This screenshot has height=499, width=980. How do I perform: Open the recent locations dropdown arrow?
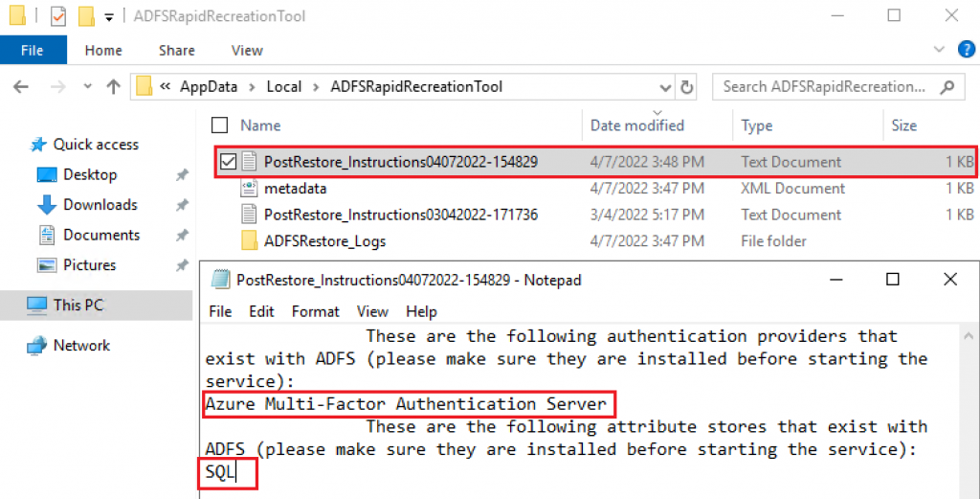pyautogui.click(x=87, y=87)
